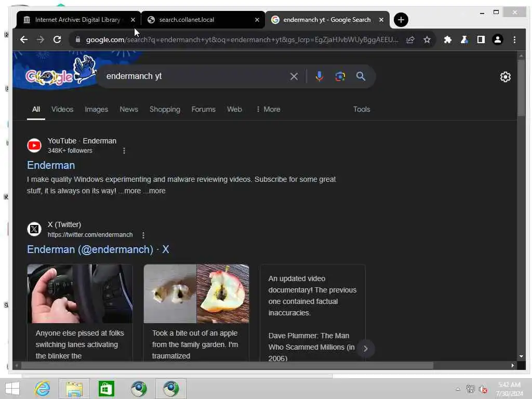View site security lock info

tap(78, 39)
